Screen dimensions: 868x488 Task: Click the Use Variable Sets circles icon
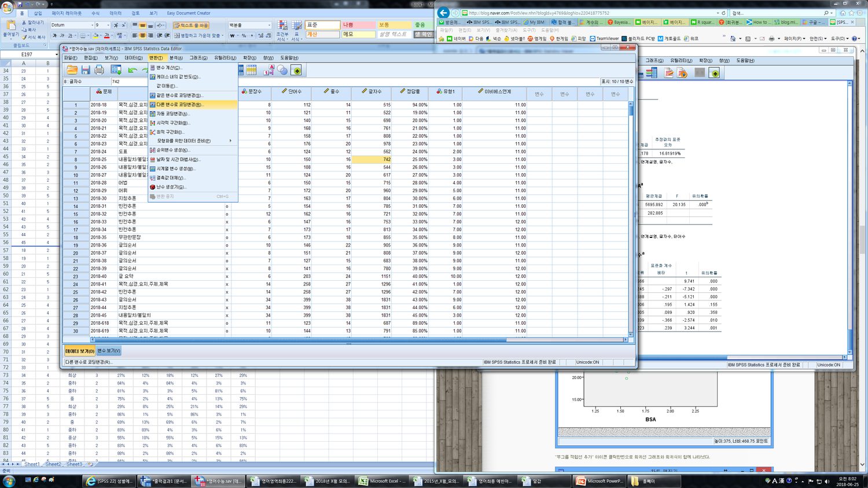[282, 70]
